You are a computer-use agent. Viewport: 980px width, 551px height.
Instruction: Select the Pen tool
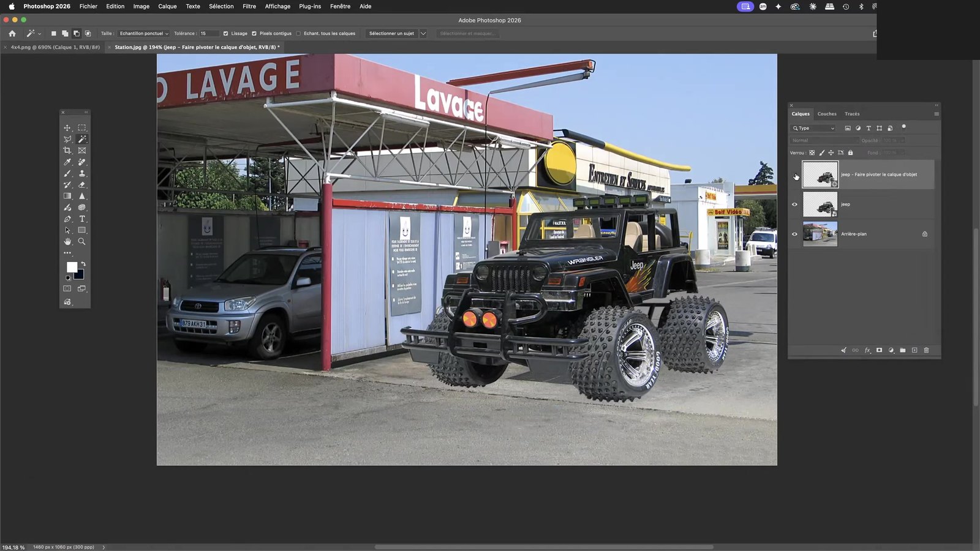point(67,219)
